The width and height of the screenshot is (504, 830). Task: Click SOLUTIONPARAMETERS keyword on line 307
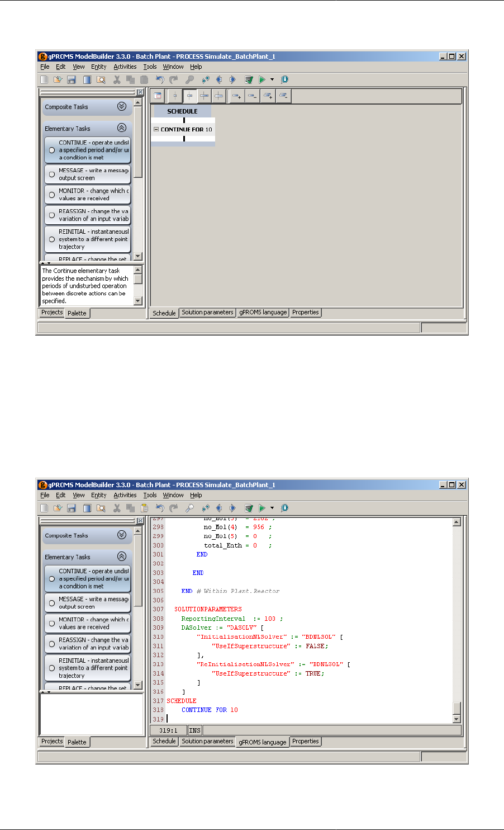point(208,609)
